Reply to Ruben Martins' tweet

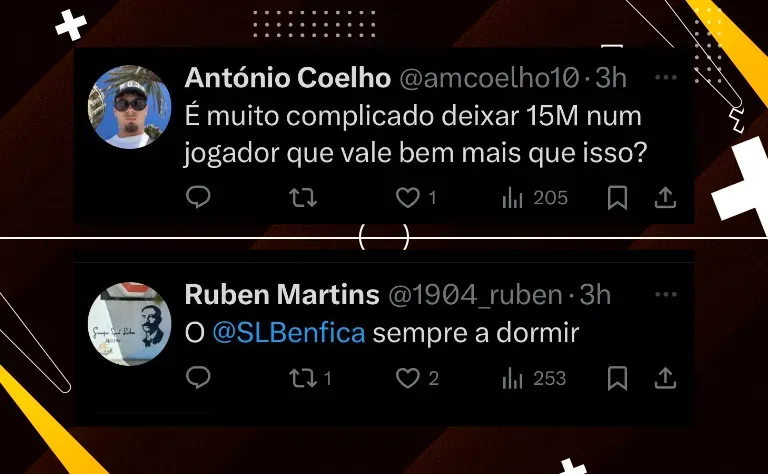coord(198,378)
